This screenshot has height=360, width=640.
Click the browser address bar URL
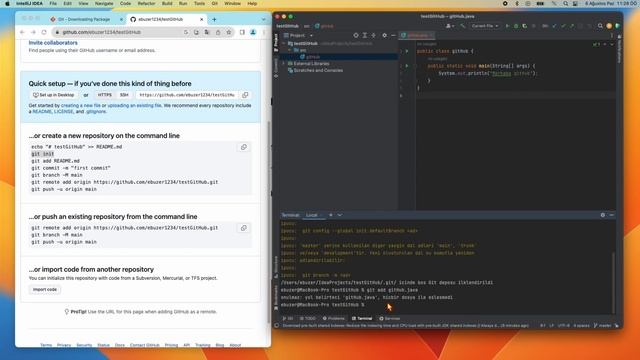(102, 32)
